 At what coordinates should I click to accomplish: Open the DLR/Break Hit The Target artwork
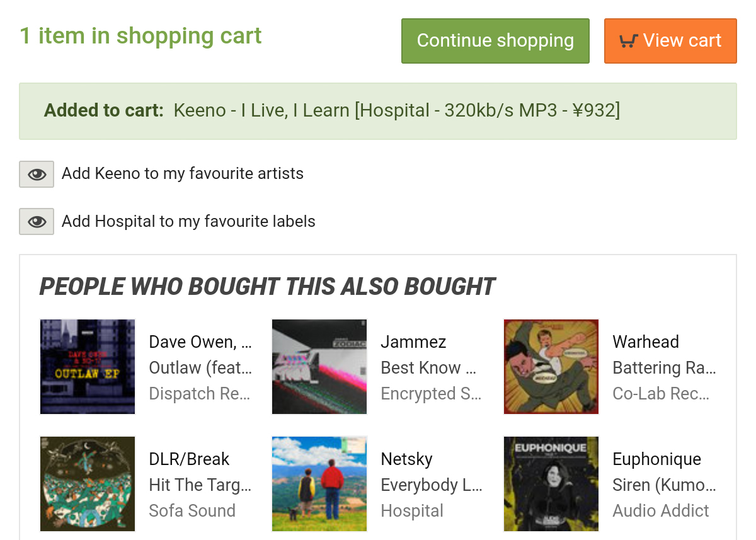(x=88, y=484)
